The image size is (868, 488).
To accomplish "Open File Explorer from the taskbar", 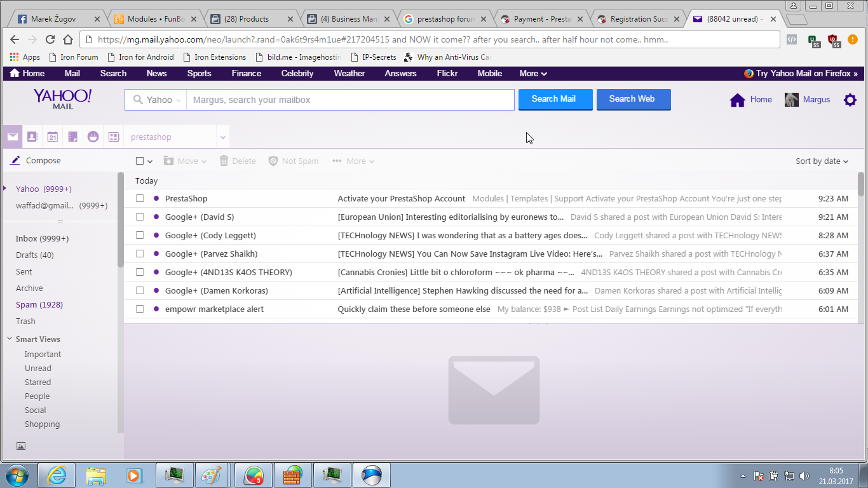I will (x=96, y=475).
